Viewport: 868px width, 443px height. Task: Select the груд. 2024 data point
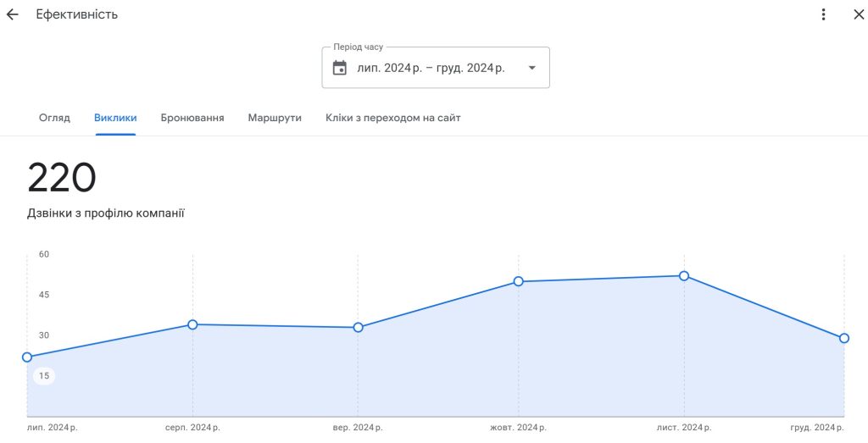point(844,338)
